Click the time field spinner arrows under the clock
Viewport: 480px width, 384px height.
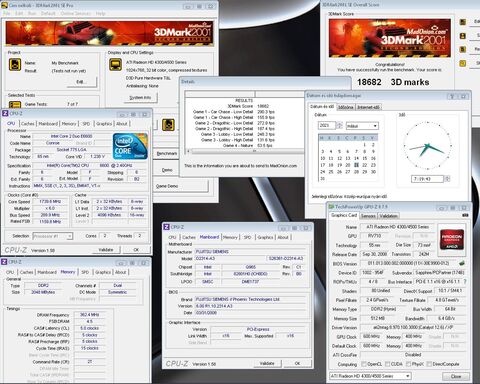447,179
